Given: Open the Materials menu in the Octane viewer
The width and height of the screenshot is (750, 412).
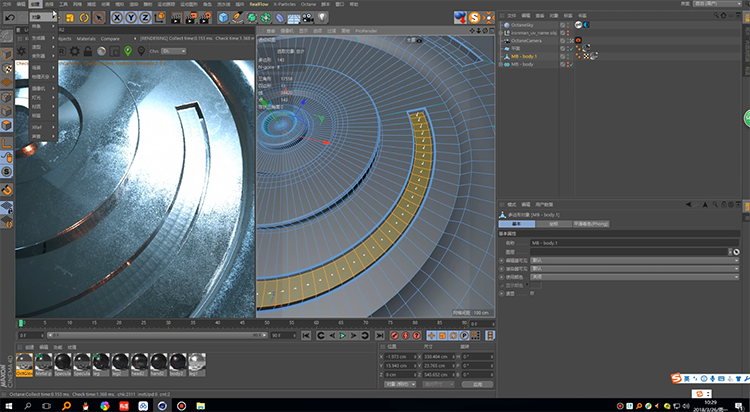Looking at the screenshot, I should click(x=86, y=39).
